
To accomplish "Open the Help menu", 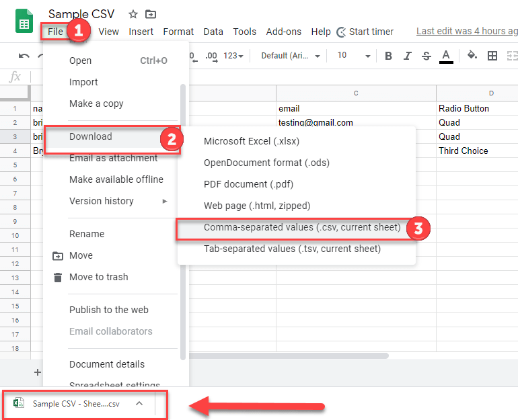I will (x=321, y=32).
